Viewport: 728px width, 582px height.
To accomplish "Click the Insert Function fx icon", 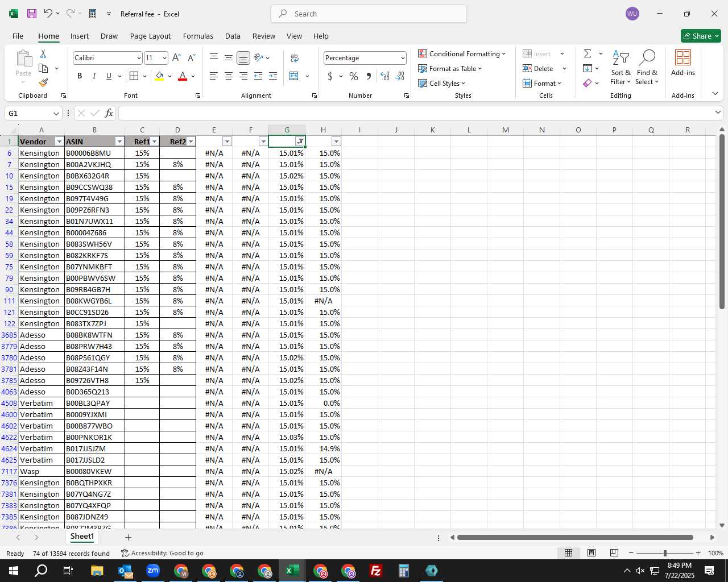I will click(109, 113).
